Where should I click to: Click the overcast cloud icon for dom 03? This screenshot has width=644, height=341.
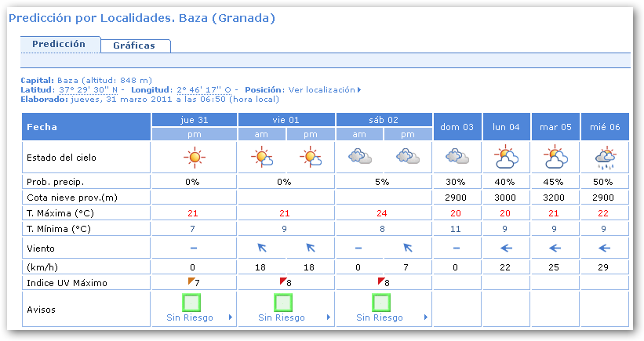pyautogui.click(x=457, y=158)
